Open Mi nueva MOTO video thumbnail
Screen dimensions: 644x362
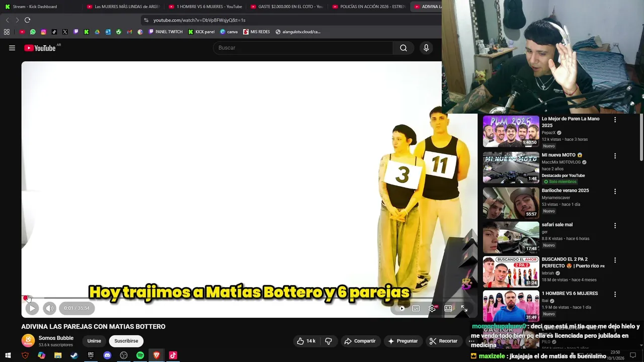(511, 167)
